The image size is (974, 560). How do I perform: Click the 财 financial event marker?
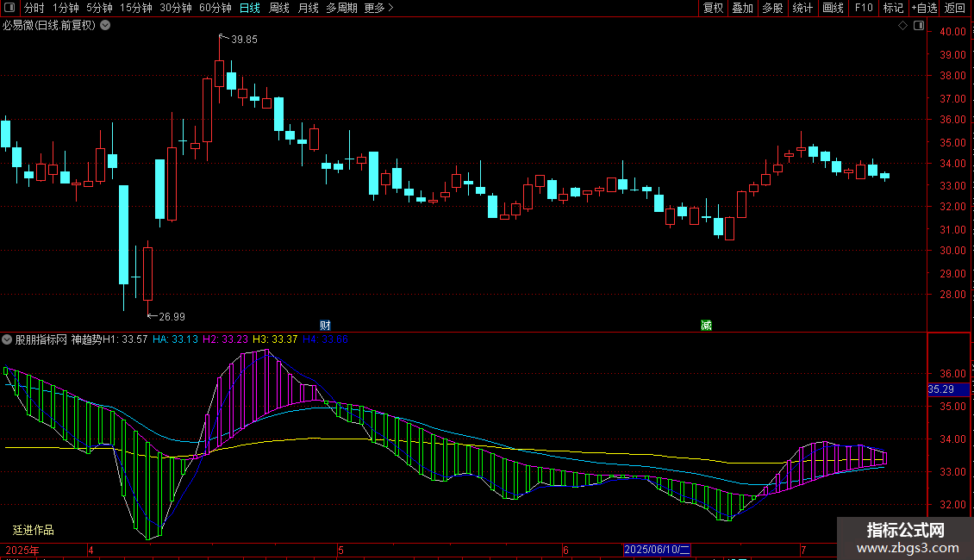click(x=325, y=326)
